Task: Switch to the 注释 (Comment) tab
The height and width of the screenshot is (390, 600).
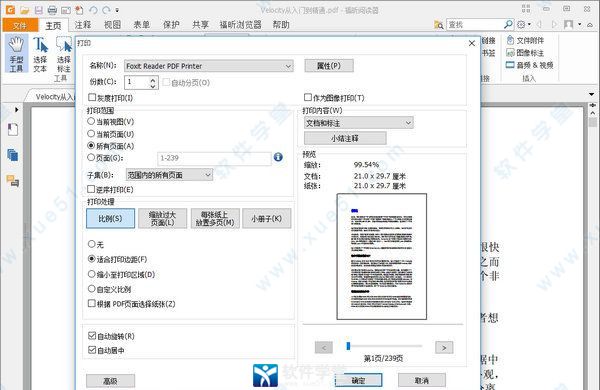Action: [83, 25]
